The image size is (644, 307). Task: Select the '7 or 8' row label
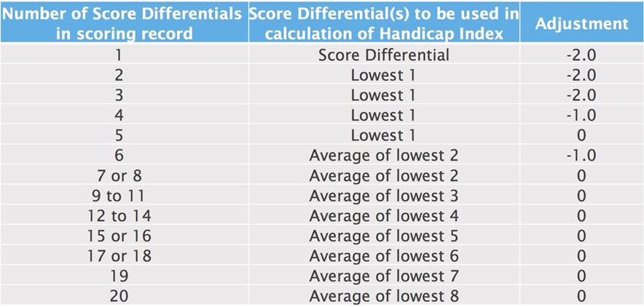point(118,176)
